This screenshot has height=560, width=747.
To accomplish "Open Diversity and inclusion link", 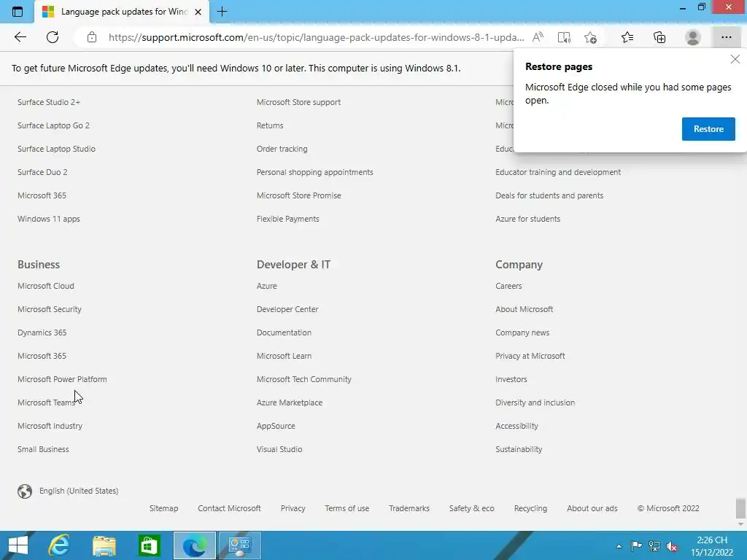I will [x=535, y=402].
